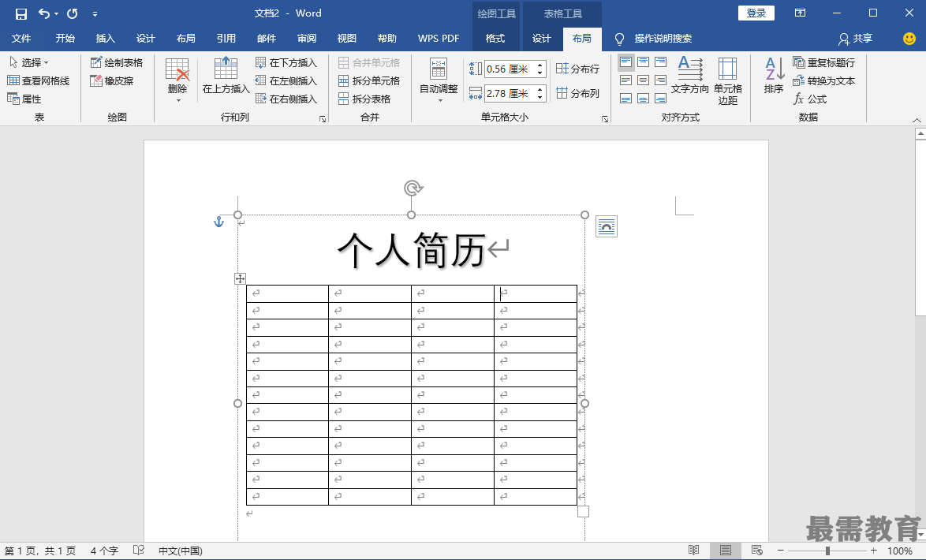Collapse the ribbon with the chevron
Screen dimensions: 926x560
click(917, 120)
